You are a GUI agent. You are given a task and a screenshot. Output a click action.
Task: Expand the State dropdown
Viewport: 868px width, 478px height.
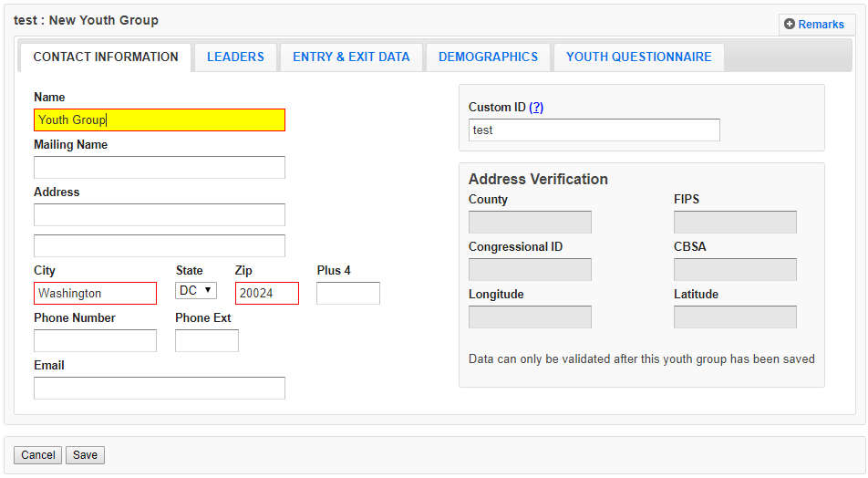pos(196,291)
